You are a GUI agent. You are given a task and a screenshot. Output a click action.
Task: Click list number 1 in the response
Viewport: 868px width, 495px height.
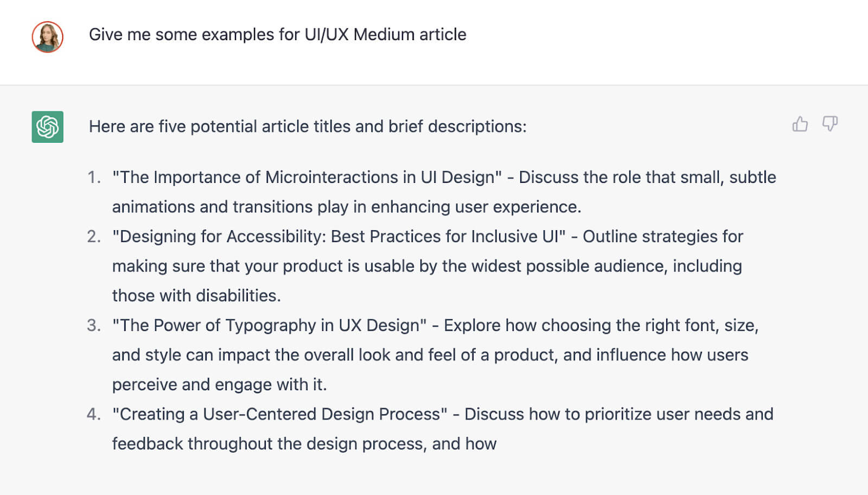pos(94,177)
